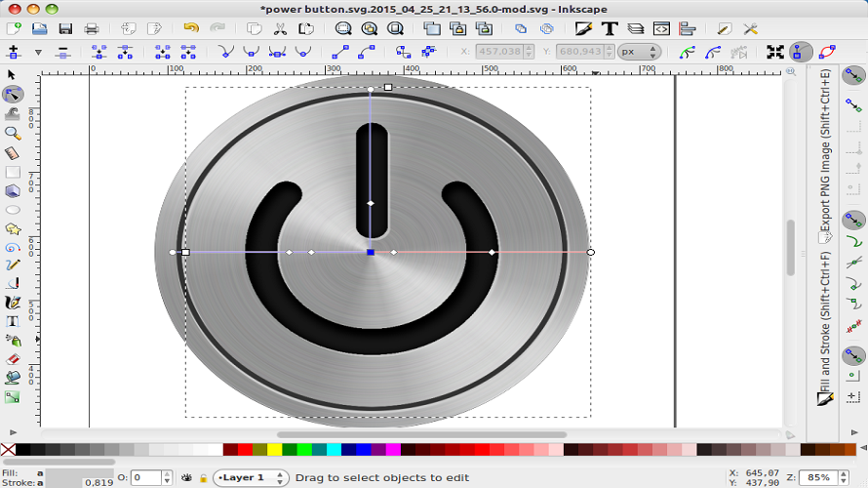The image size is (868, 488).
Task: Toggle the top snapping enable button
Action: 853,75
